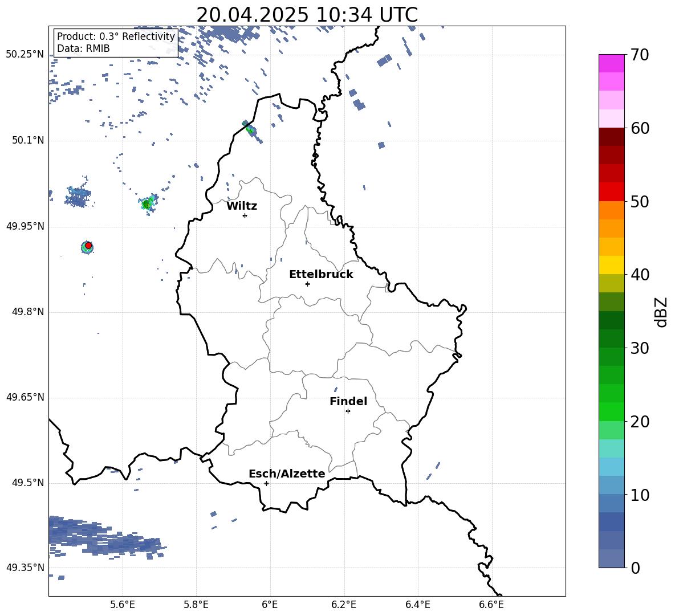Click the 49.95°N latitude label
The width and height of the screenshot is (675, 616).
(25, 226)
